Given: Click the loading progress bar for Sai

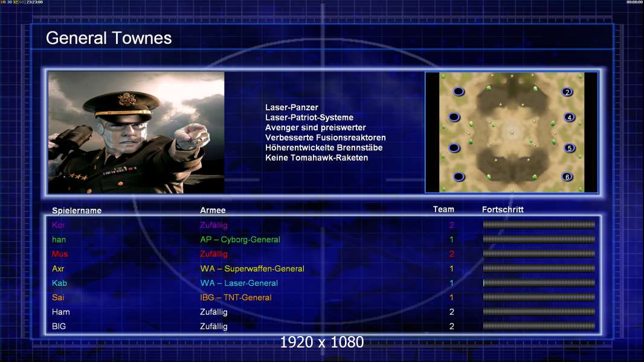Looking at the screenshot, I should (x=539, y=297).
